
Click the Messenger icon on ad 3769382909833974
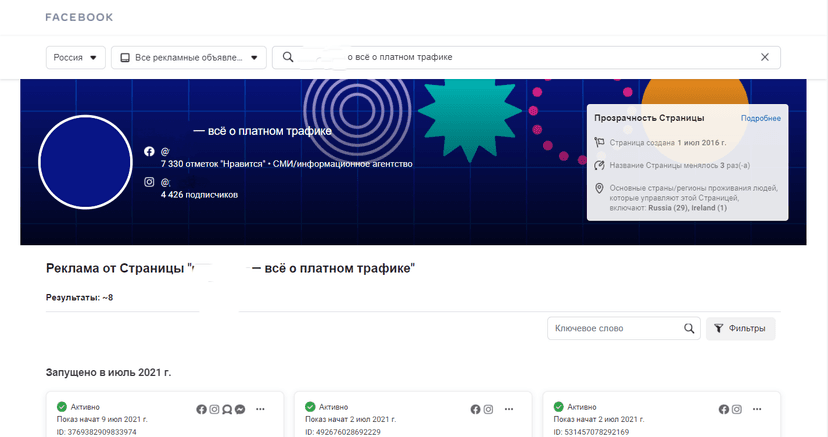point(240,409)
